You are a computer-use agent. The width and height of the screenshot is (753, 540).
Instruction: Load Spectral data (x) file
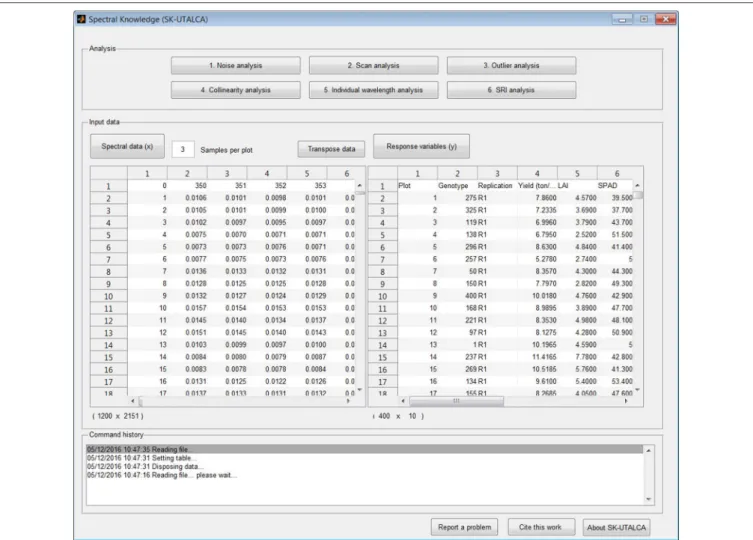127,146
